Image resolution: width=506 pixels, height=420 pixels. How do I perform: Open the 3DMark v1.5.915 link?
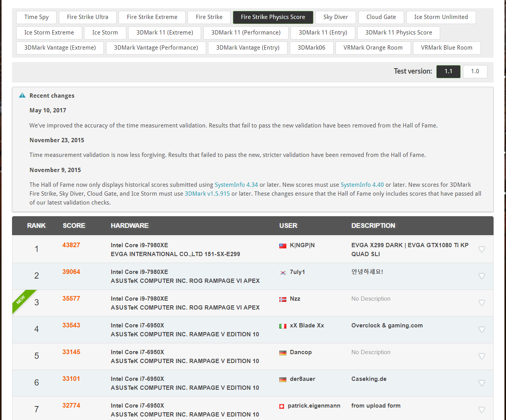coord(207,194)
